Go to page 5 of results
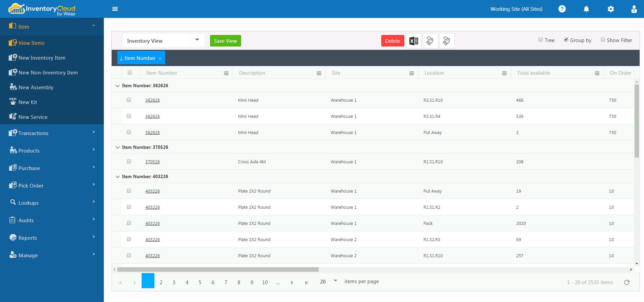The height and width of the screenshot is (302, 644). pos(200,282)
